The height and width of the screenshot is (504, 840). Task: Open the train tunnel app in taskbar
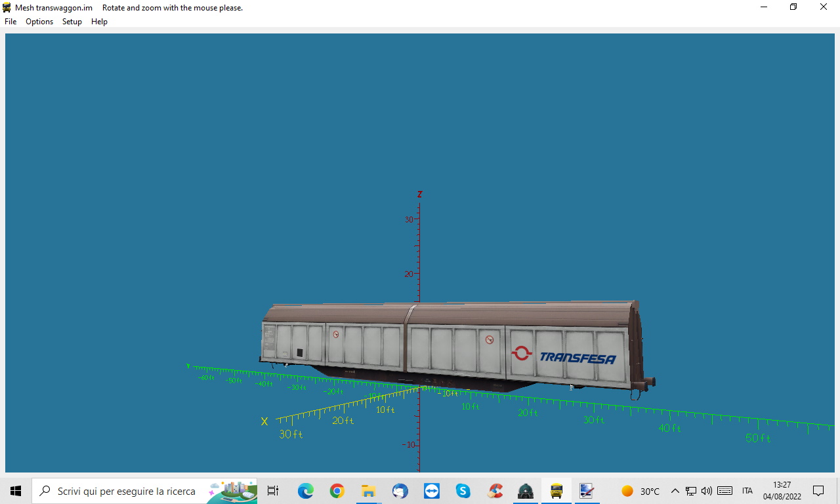point(525,491)
